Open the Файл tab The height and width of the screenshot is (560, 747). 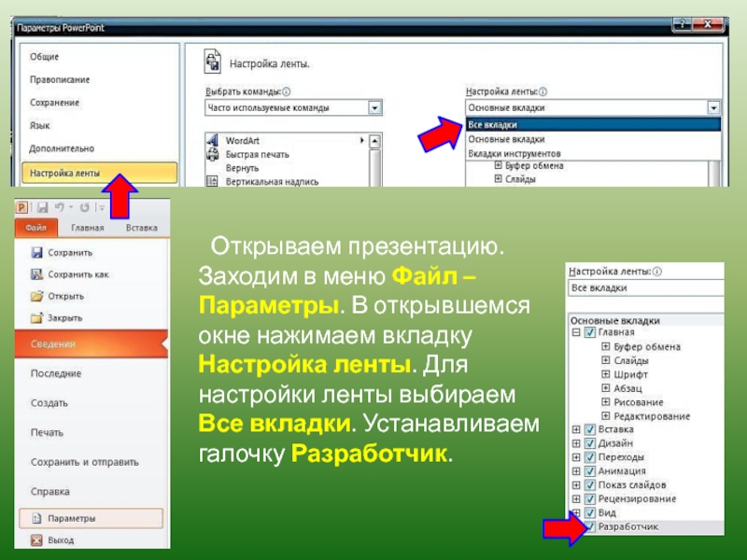(x=36, y=228)
